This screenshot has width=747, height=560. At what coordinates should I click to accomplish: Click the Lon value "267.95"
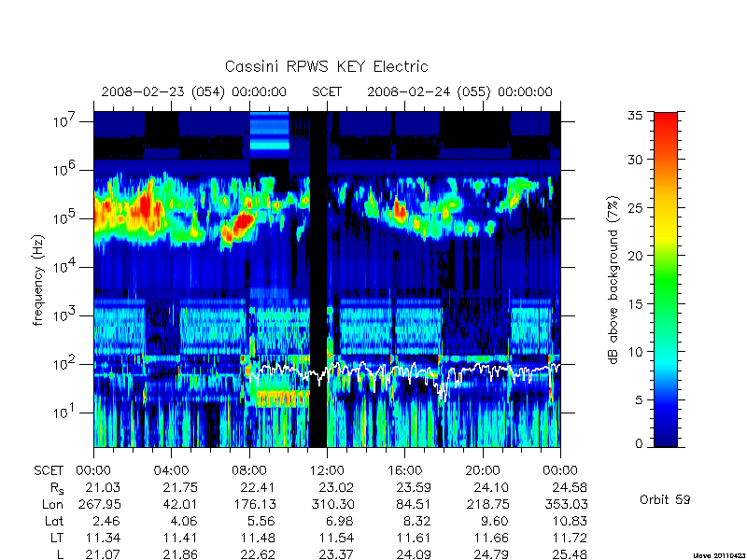(100, 504)
